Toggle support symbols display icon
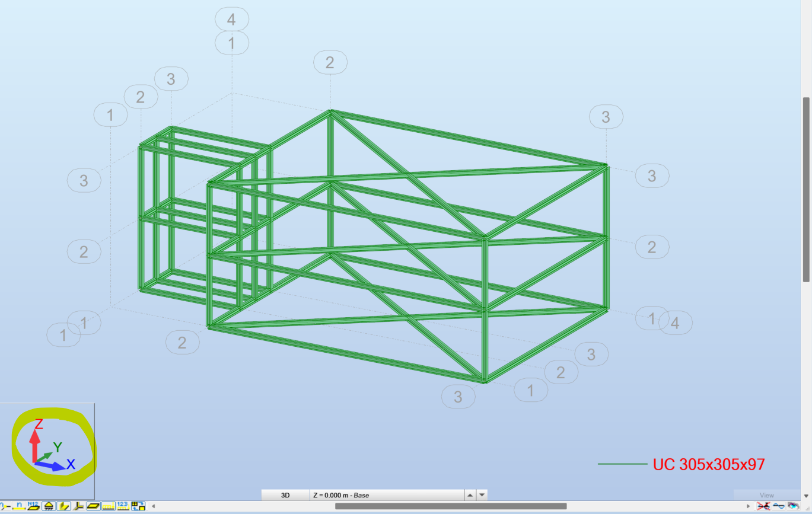This screenshot has height=514, width=812. 49,506
